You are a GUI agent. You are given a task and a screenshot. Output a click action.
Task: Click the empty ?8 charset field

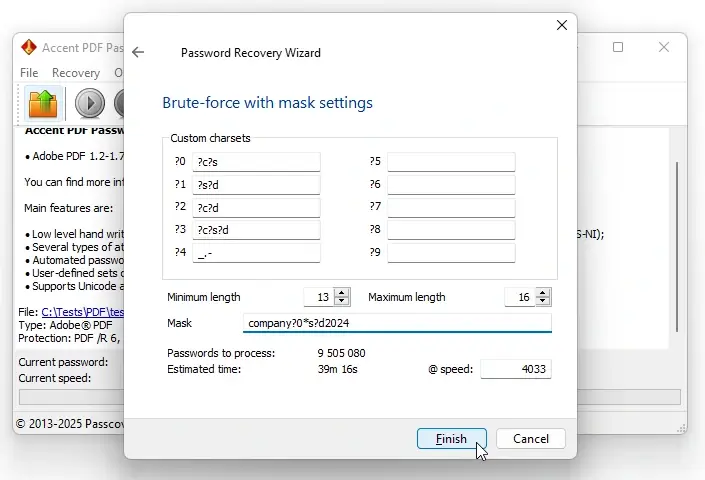click(x=451, y=230)
